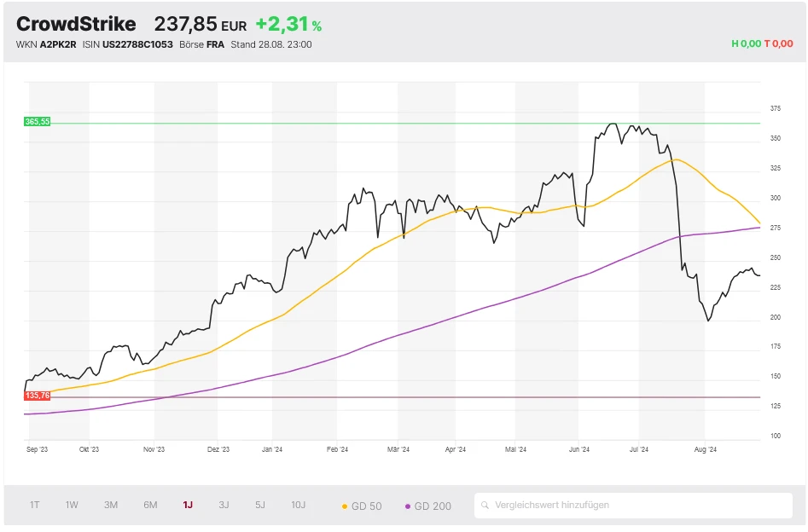Click the magnifier icon in the comparison field
808x532 pixels.
[x=485, y=506]
